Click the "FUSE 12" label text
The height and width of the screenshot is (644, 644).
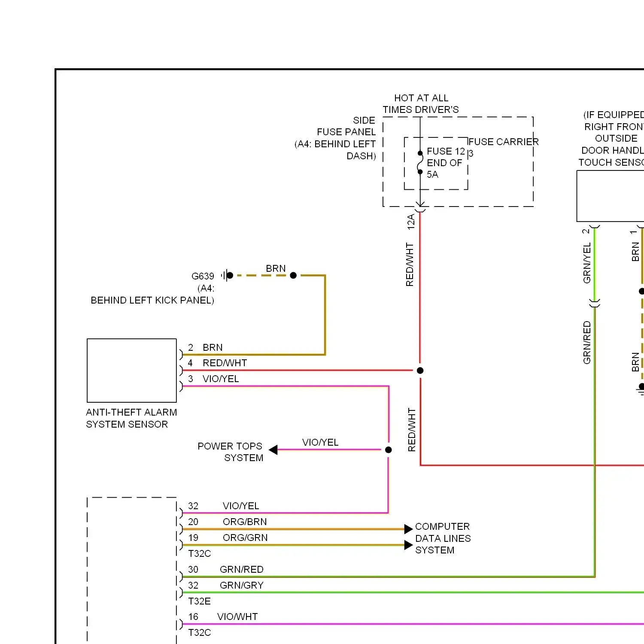[x=446, y=151]
